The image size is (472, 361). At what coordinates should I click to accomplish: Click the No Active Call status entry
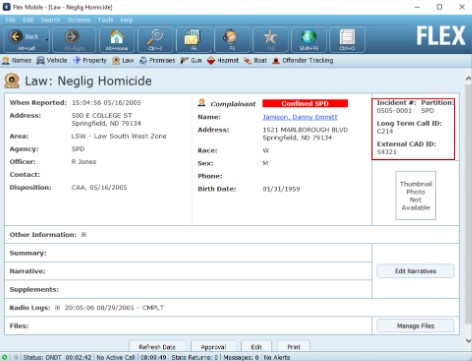(x=115, y=357)
